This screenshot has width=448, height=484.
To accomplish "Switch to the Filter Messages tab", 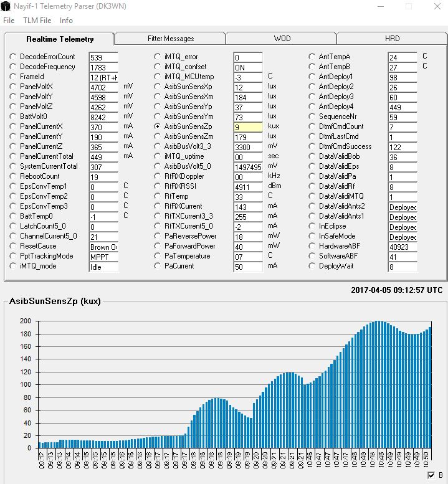I will tap(170, 39).
